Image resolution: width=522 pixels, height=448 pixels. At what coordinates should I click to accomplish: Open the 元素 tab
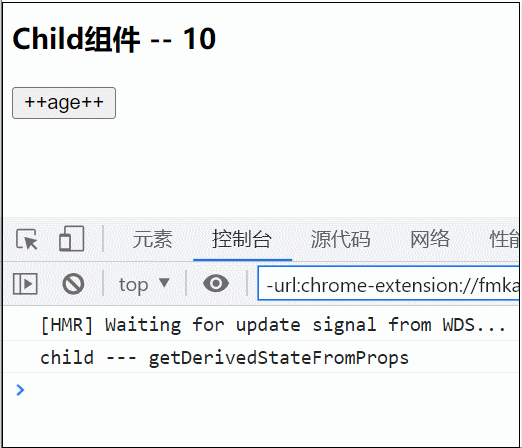[152, 239]
